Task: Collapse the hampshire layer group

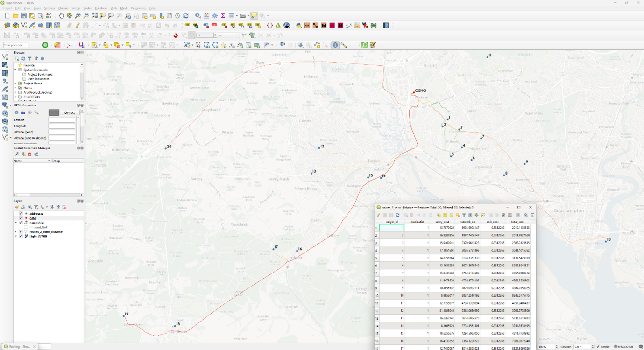Action: (16, 223)
